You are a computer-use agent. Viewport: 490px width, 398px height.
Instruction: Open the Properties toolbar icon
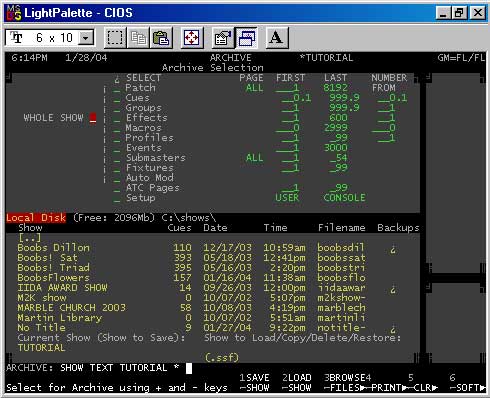tap(222, 38)
